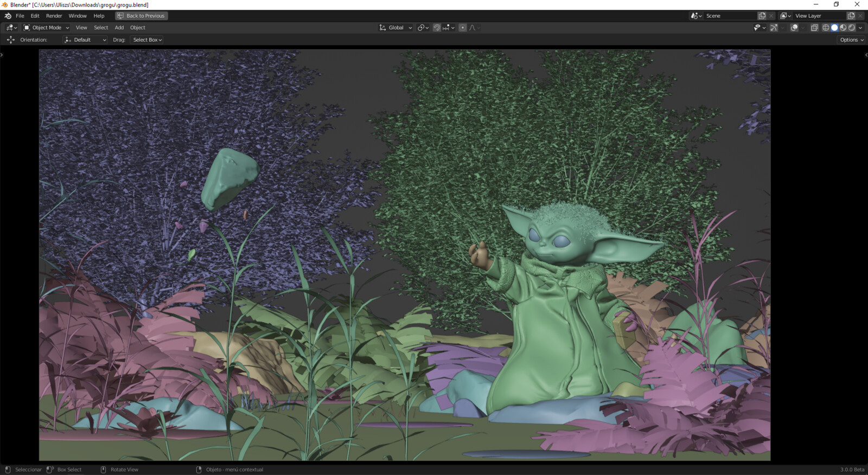The width and height of the screenshot is (868, 475).
Task: Click the Box Select mouse icon
Action: (50, 470)
